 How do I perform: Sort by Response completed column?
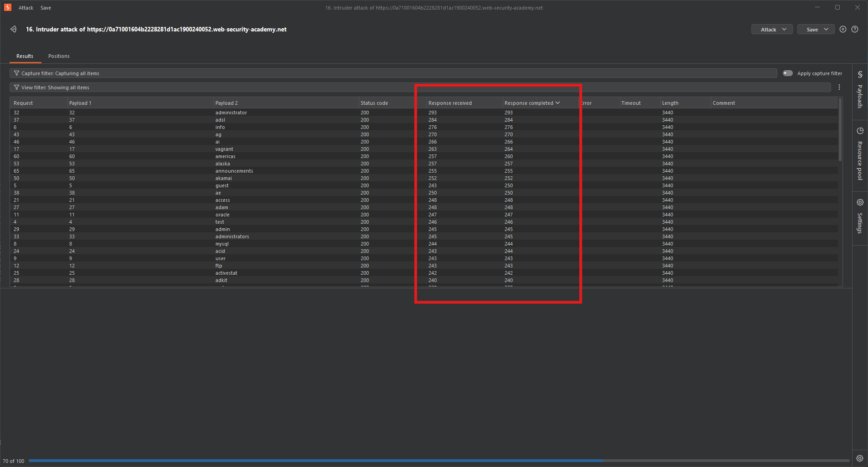[x=541, y=103]
